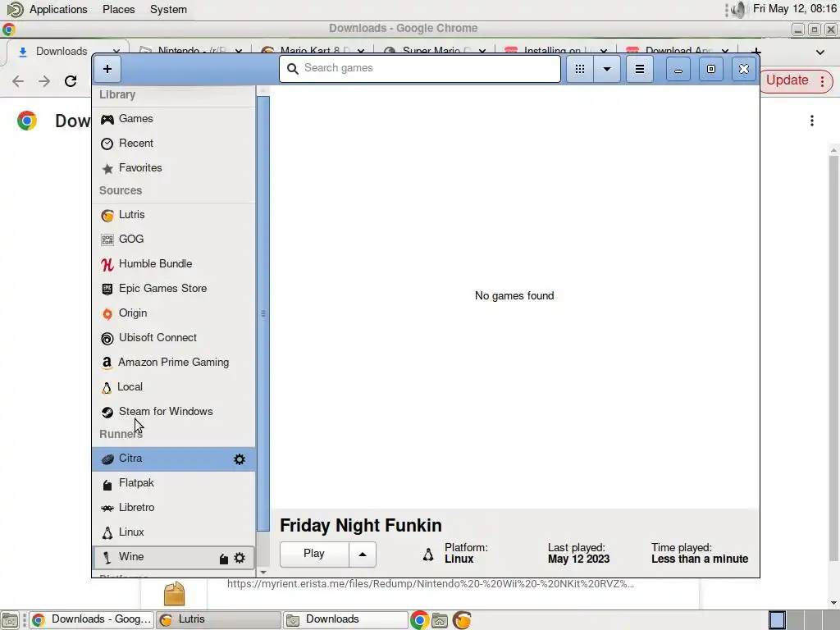
Task: Click the Lutris sidebar vertical scrollbar
Action: tap(262, 313)
